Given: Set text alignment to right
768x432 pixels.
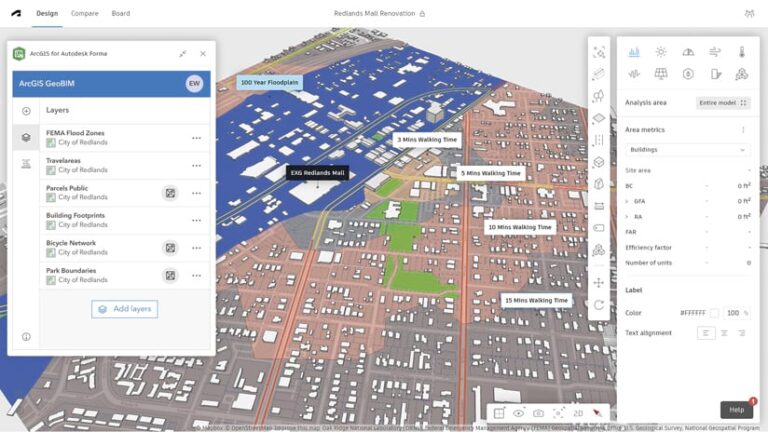Looking at the screenshot, I should (742, 333).
